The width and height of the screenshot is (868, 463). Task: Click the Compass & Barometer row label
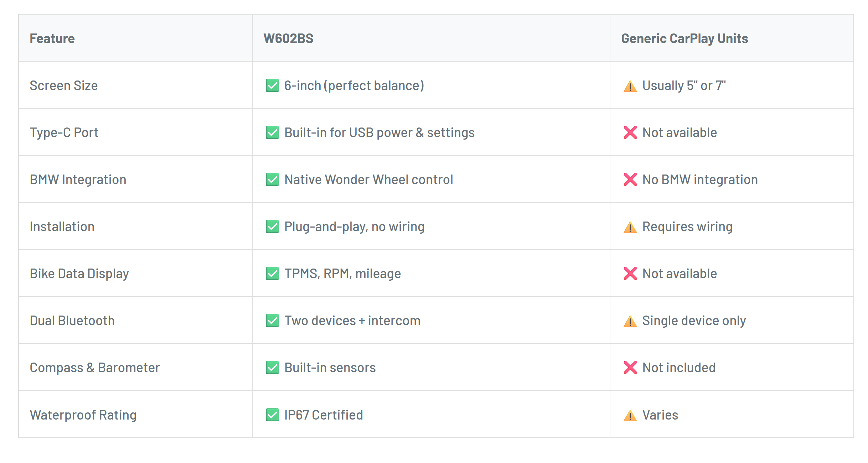coord(95,368)
